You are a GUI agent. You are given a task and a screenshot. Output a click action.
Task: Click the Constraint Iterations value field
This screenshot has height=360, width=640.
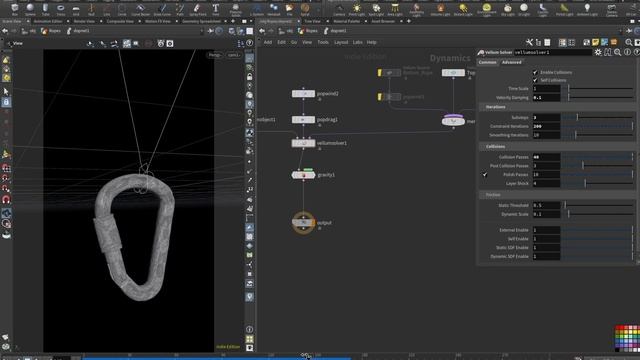pos(546,127)
